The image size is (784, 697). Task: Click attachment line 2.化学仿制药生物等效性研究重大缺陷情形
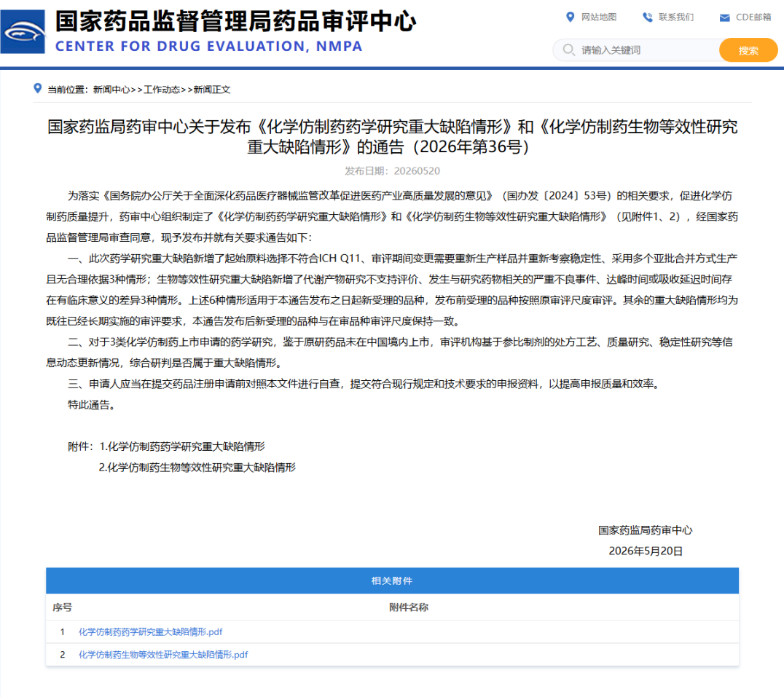coord(197,468)
